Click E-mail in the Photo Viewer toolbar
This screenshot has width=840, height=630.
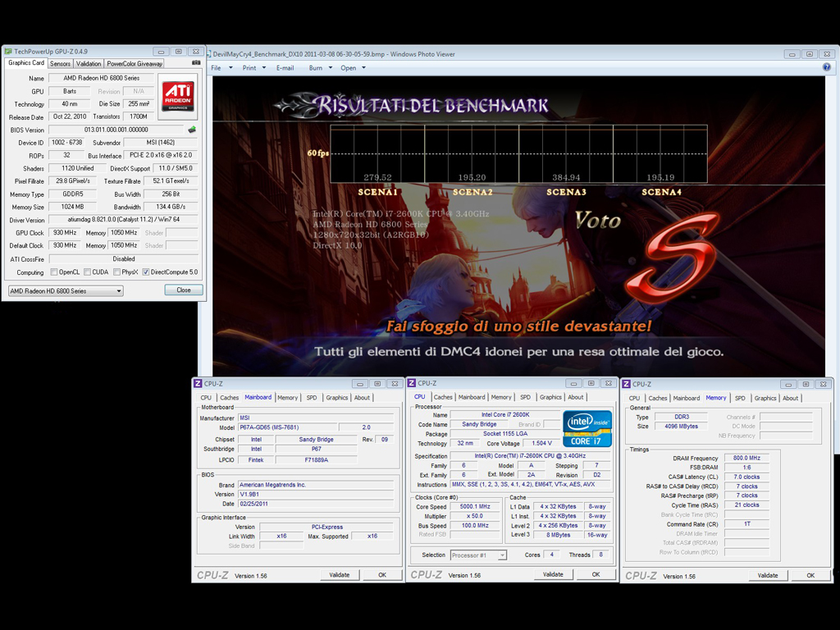click(285, 68)
